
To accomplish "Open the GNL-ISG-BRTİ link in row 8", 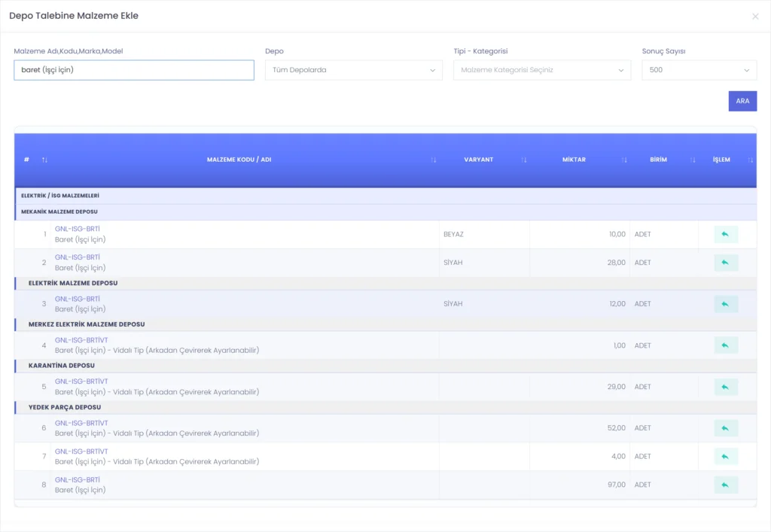I will tap(78, 479).
